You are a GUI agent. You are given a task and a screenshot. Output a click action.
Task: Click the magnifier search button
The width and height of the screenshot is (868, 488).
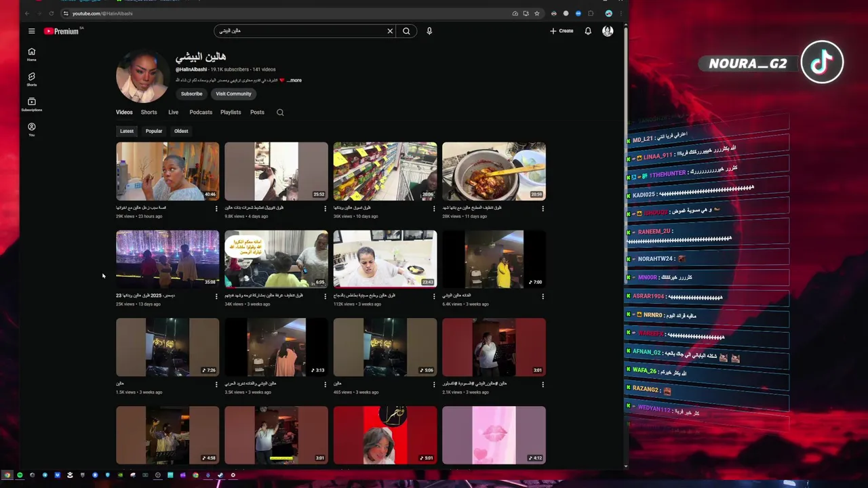click(406, 31)
